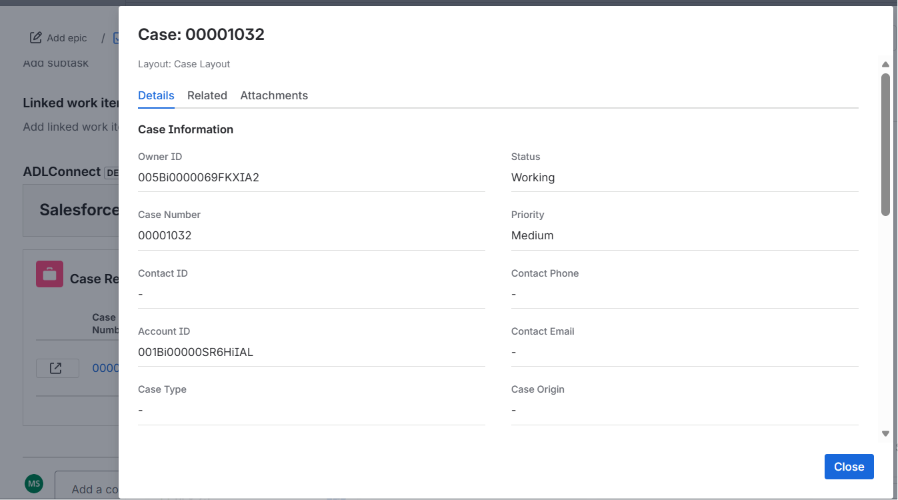898x500 pixels.
Task: Switch to the Details tab
Action: click(156, 96)
